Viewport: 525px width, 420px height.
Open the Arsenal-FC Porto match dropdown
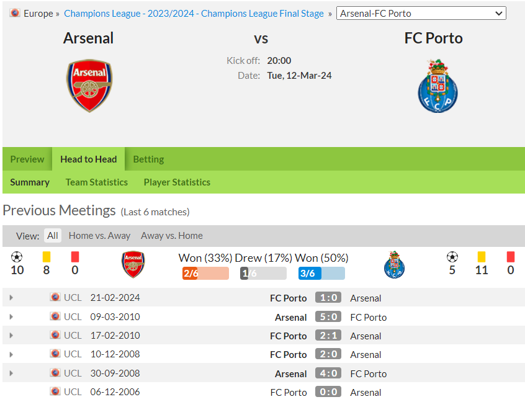tap(421, 14)
